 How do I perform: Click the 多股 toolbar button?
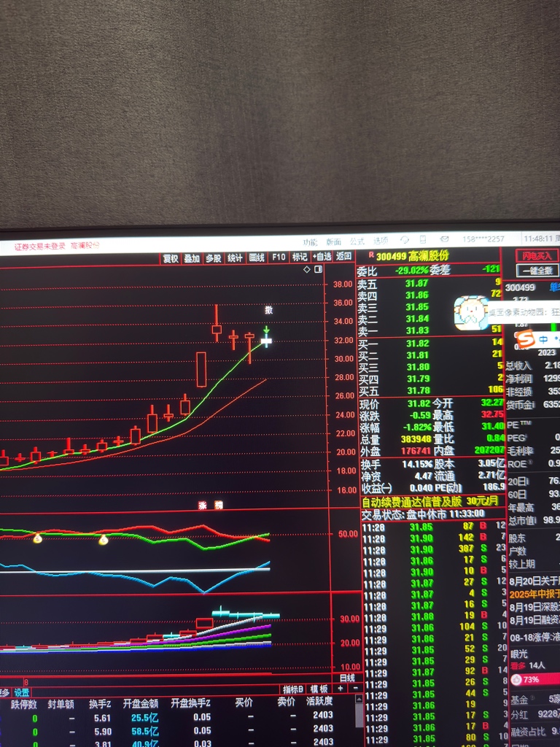214,258
